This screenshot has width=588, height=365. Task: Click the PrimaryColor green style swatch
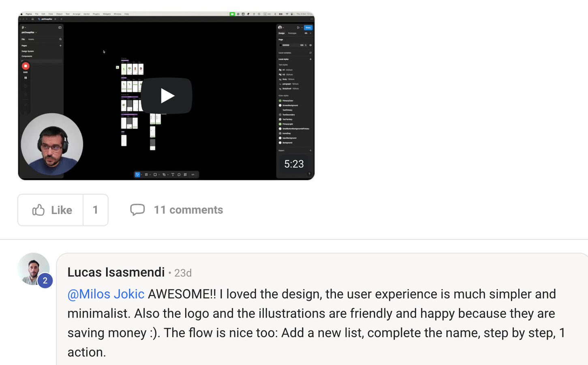tap(280, 101)
